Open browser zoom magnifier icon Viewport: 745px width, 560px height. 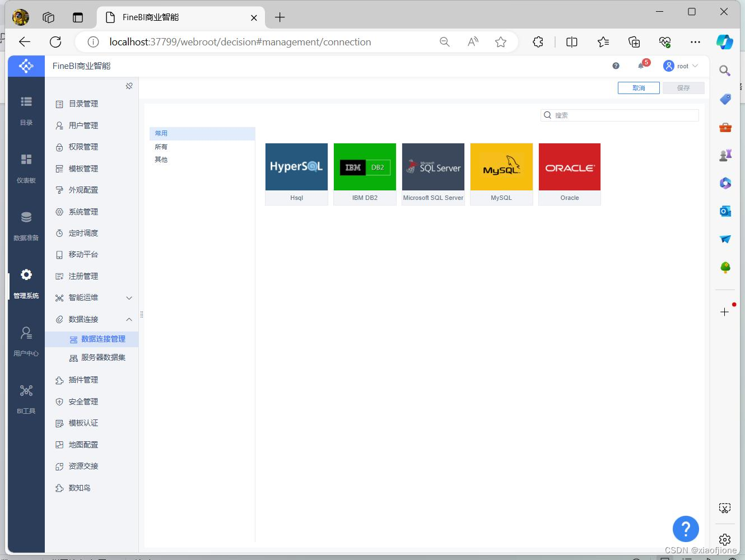(x=445, y=42)
